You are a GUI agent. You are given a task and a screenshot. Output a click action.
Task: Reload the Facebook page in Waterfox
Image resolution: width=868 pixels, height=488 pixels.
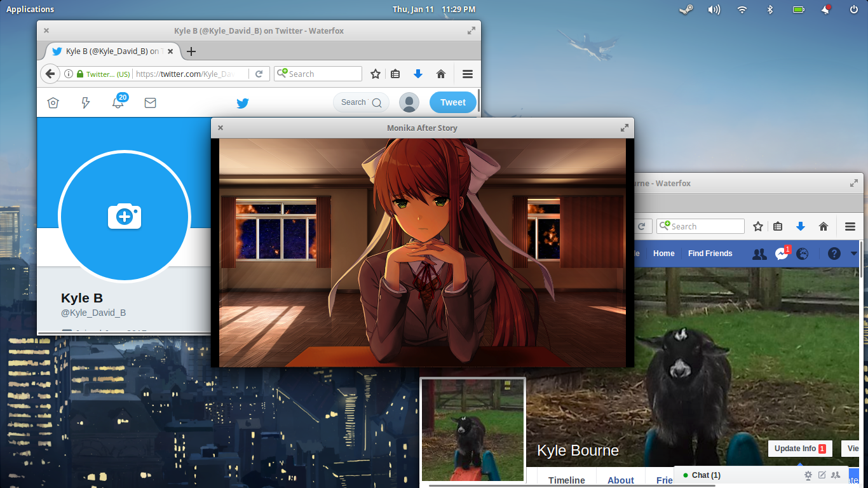pyautogui.click(x=642, y=226)
